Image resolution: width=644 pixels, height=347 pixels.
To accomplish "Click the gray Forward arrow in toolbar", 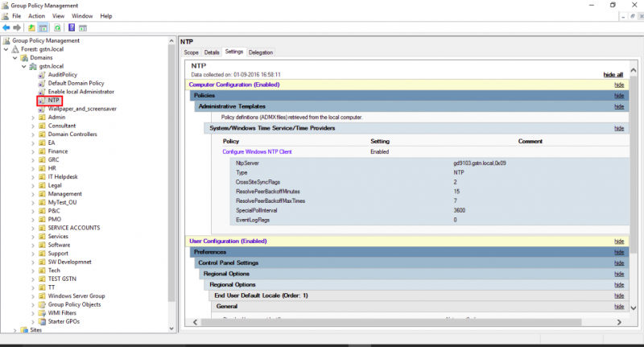I will (x=17, y=27).
